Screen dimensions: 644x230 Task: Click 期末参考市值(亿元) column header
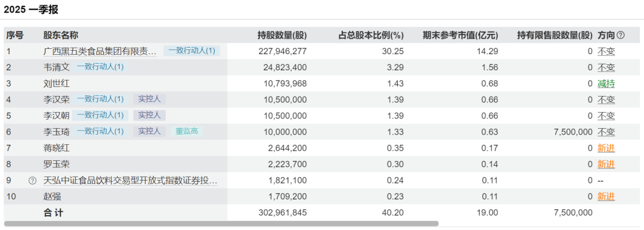[x=460, y=35]
